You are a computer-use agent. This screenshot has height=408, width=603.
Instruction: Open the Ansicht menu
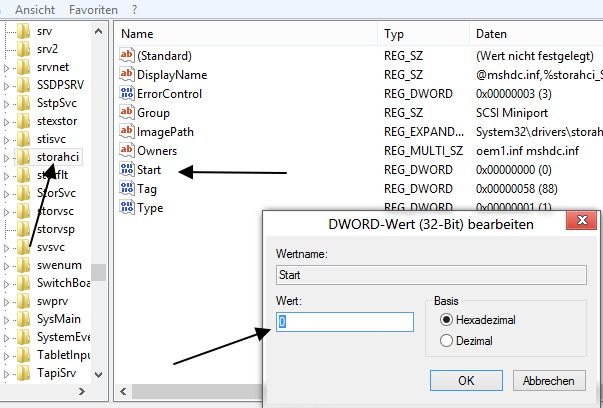click(x=35, y=10)
